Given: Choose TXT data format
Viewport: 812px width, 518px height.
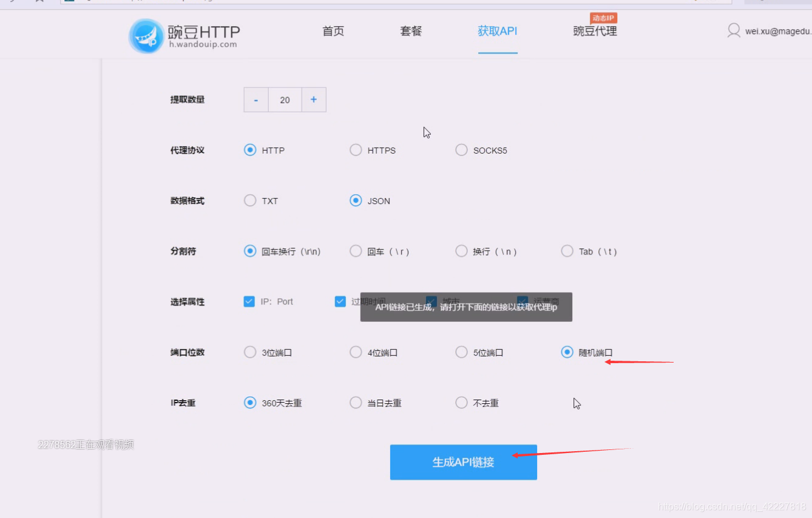Looking at the screenshot, I should click(x=250, y=200).
